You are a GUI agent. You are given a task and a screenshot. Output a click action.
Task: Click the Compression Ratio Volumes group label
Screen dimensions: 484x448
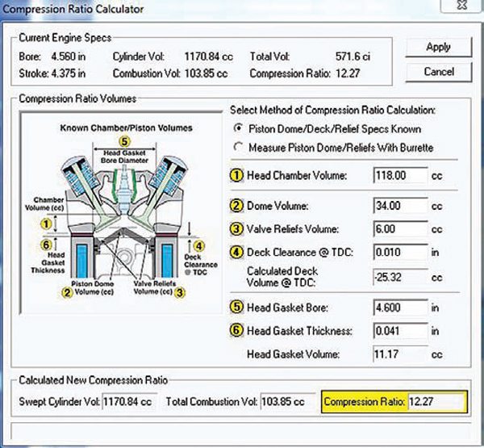tap(77, 98)
